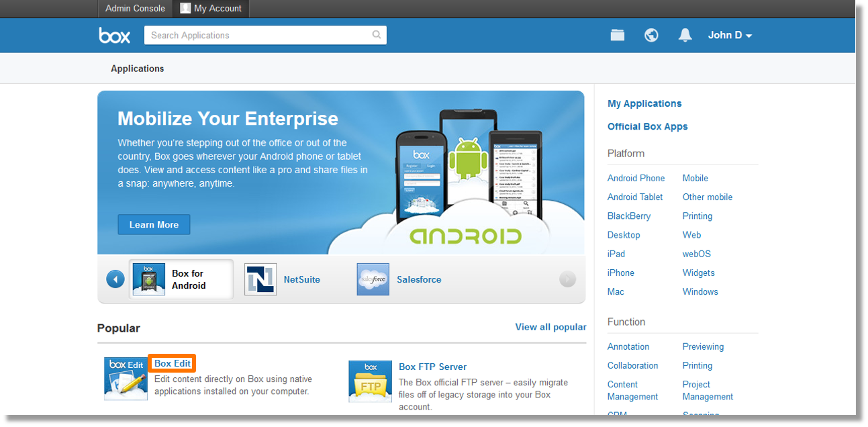Click the search magnifier icon

point(377,35)
